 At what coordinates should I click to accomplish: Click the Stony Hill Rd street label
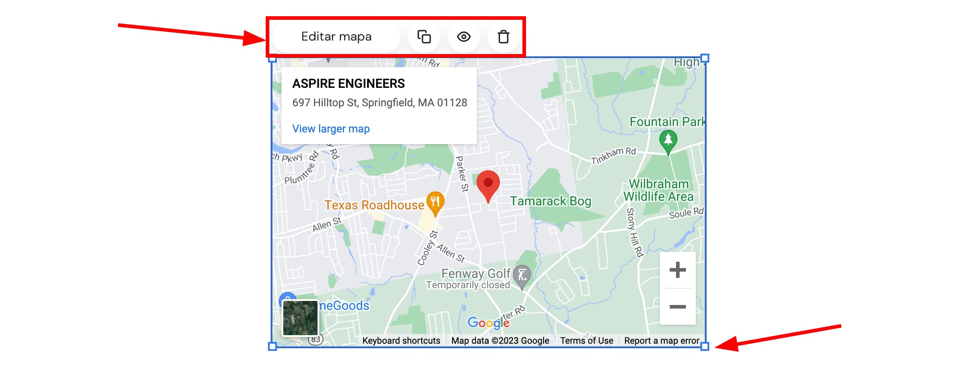tap(635, 232)
